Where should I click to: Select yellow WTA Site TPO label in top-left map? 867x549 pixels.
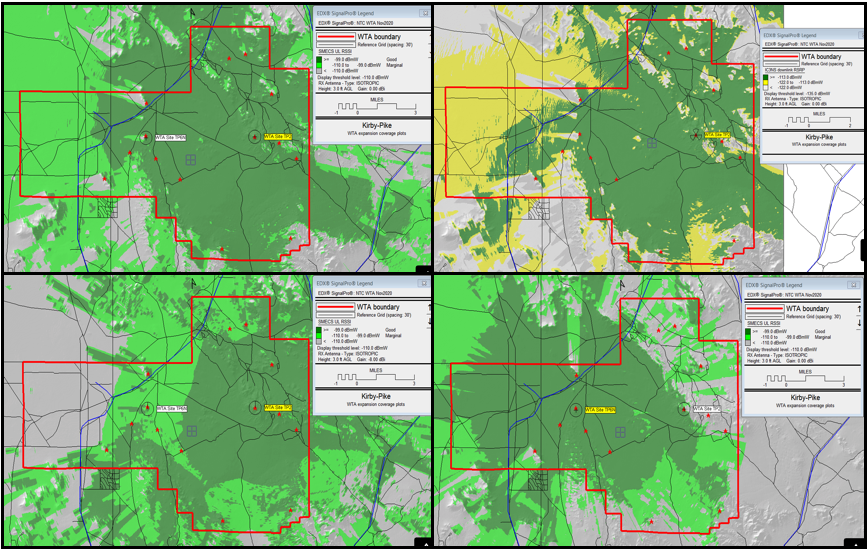(278, 136)
